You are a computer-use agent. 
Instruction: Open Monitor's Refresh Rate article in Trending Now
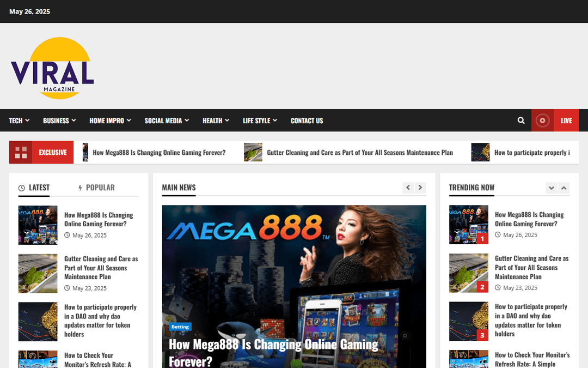point(532,359)
